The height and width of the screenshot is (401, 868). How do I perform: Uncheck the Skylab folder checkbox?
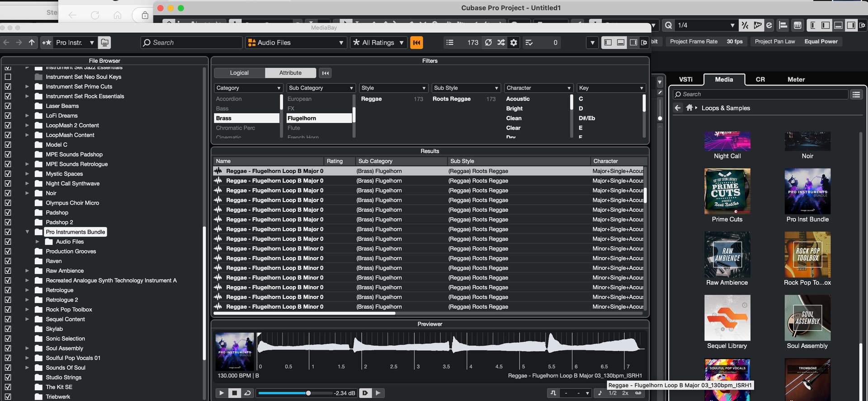(x=8, y=329)
